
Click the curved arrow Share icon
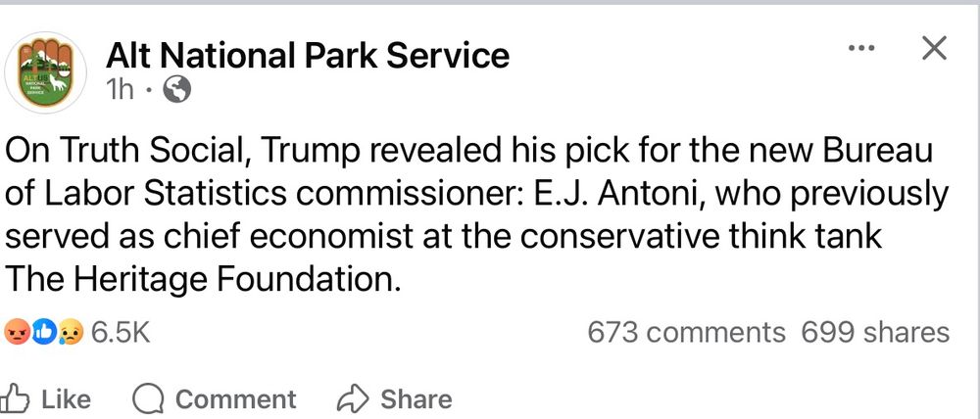[x=353, y=399]
